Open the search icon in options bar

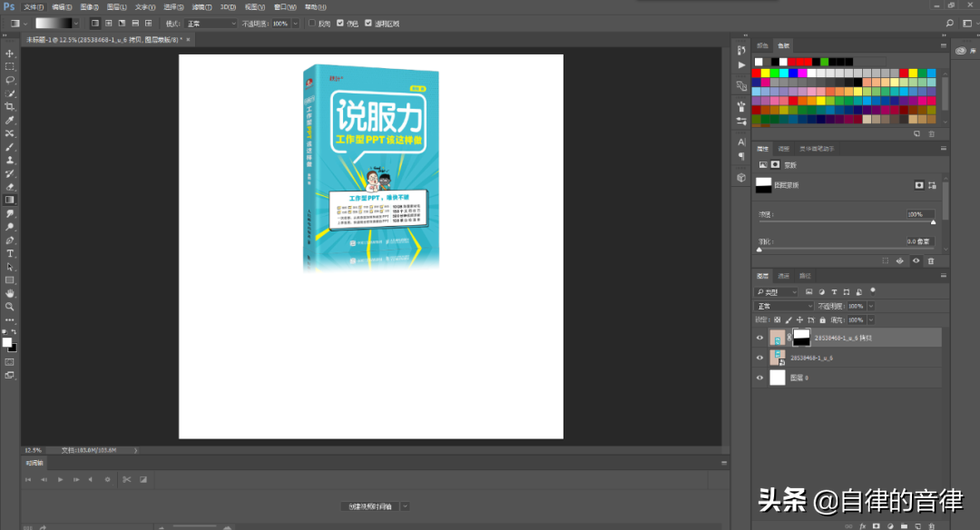tap(949, 23)
